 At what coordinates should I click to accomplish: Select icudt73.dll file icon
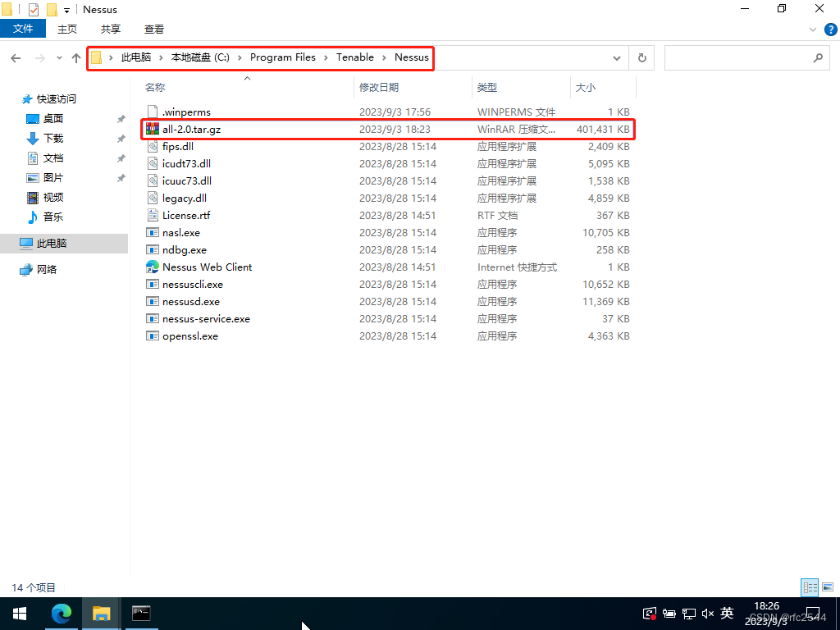click(153, 163)
